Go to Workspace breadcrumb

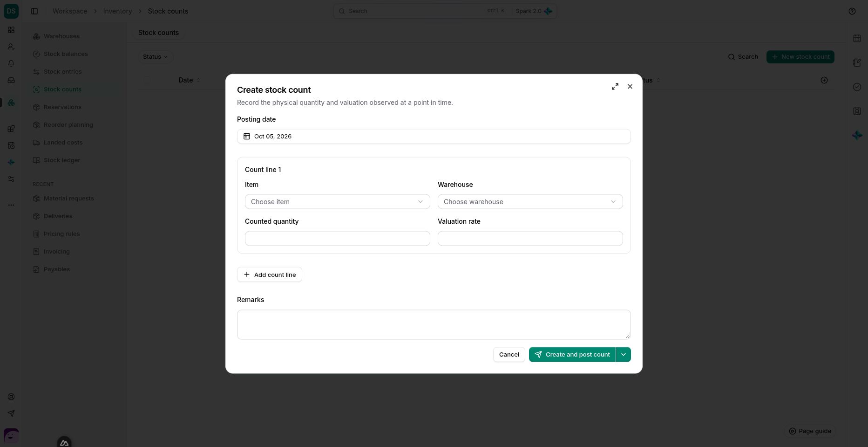(70, 11)
